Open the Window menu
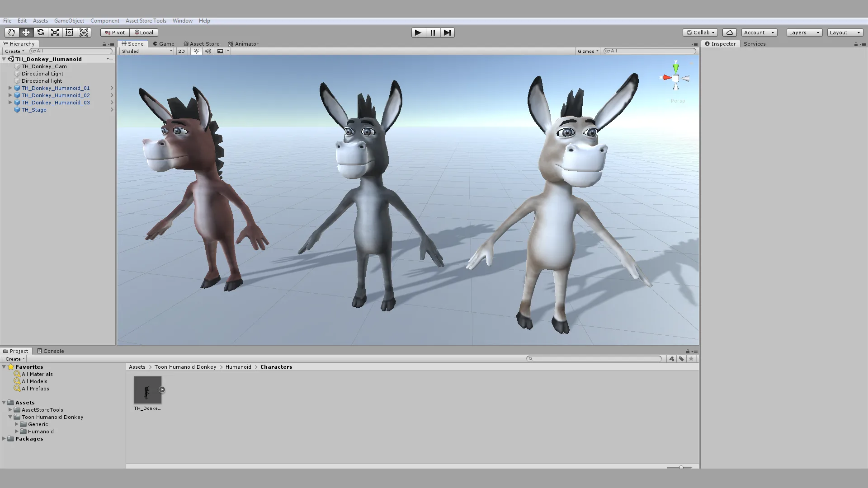The image size is (868, 488). pos(182,21)
